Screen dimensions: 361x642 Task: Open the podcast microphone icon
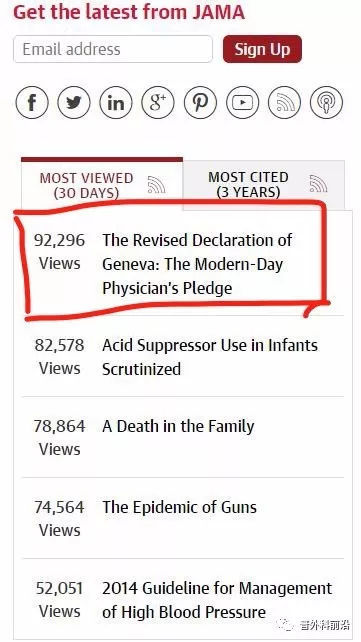326,102
